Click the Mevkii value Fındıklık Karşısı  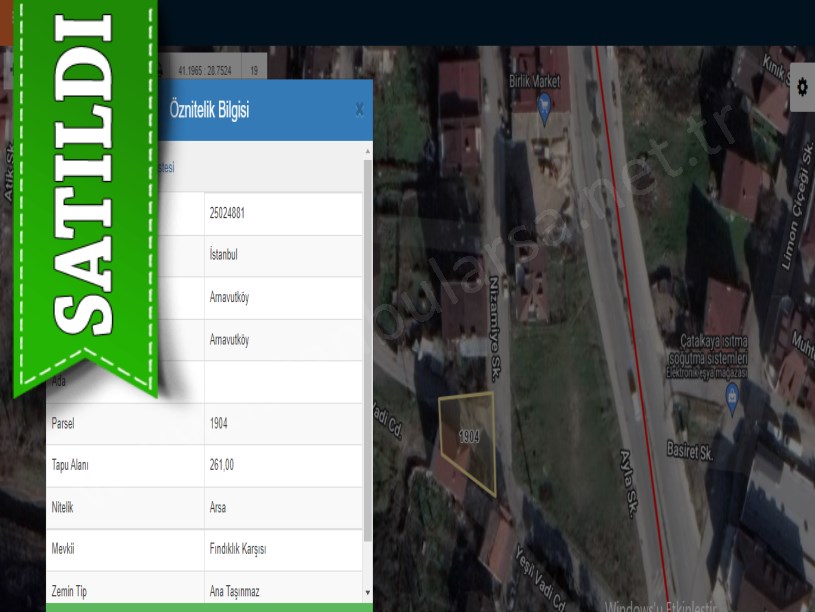click(x=283, y=550)
